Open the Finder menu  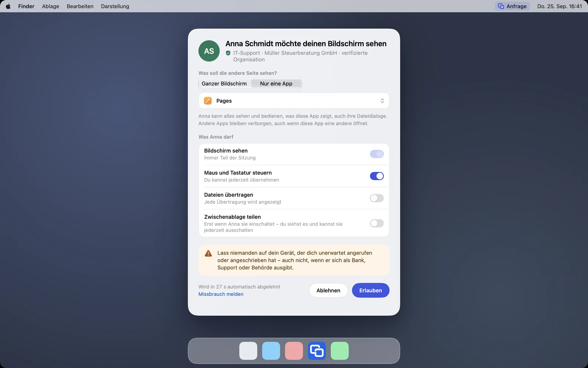coord(26,6)
